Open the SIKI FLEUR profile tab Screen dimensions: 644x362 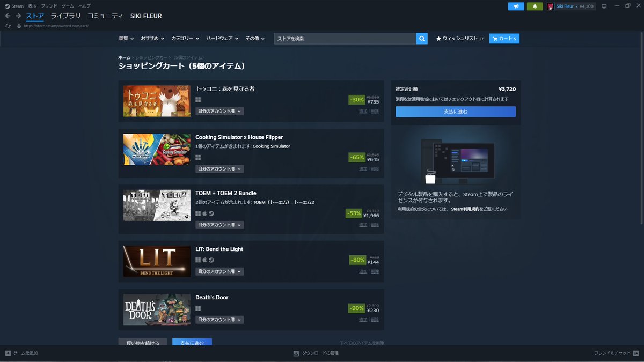point(146,16)
